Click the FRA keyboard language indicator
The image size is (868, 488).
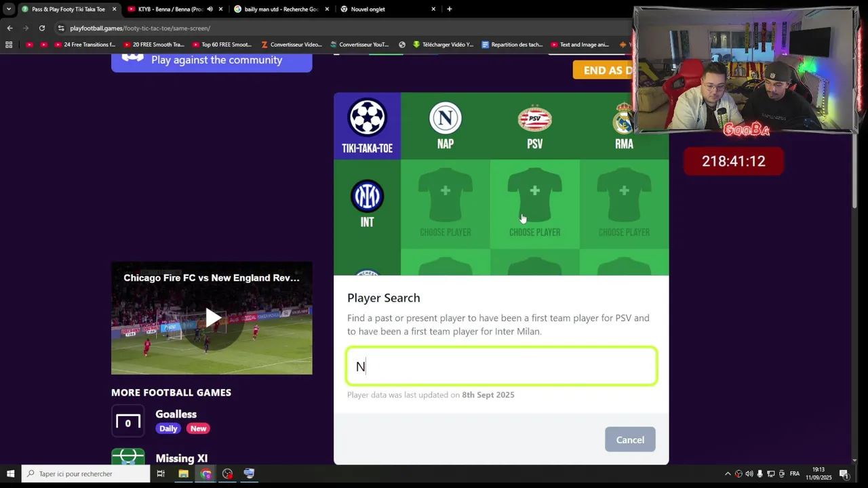795,474
